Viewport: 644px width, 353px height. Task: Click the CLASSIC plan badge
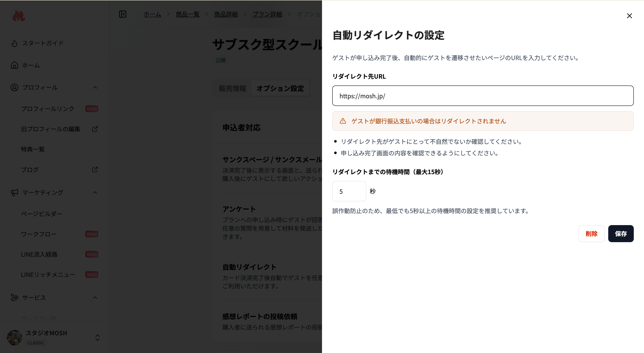[36, 343]
